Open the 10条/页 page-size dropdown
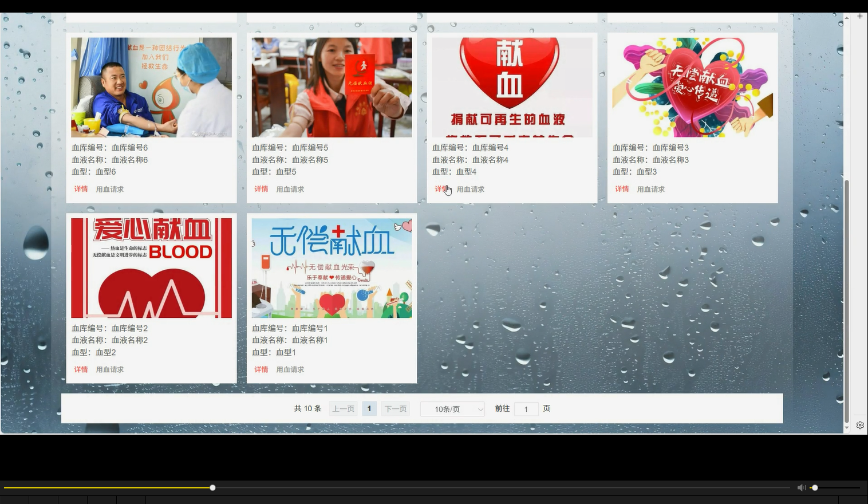Image resolution: width=868 pixels, height=504 pixels. click(452, 408)
